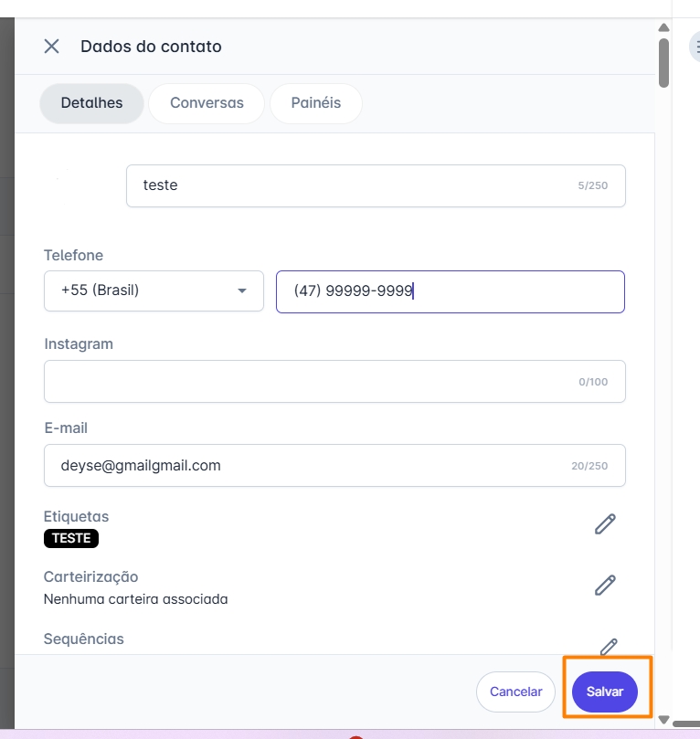Click the vertical scrollbar thumb
The image size is (700, 739).
pyautogui.click(x=664, y=62)
